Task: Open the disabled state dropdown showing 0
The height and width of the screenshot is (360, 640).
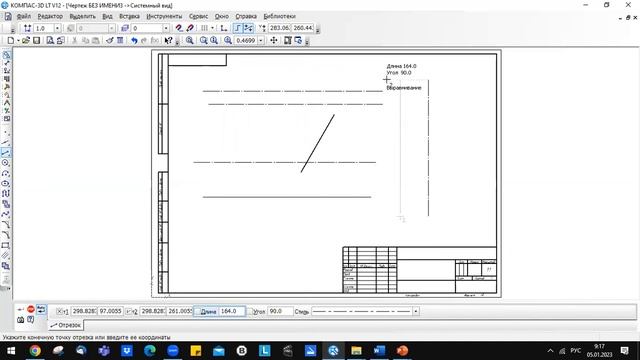Action: click(111, 28)
